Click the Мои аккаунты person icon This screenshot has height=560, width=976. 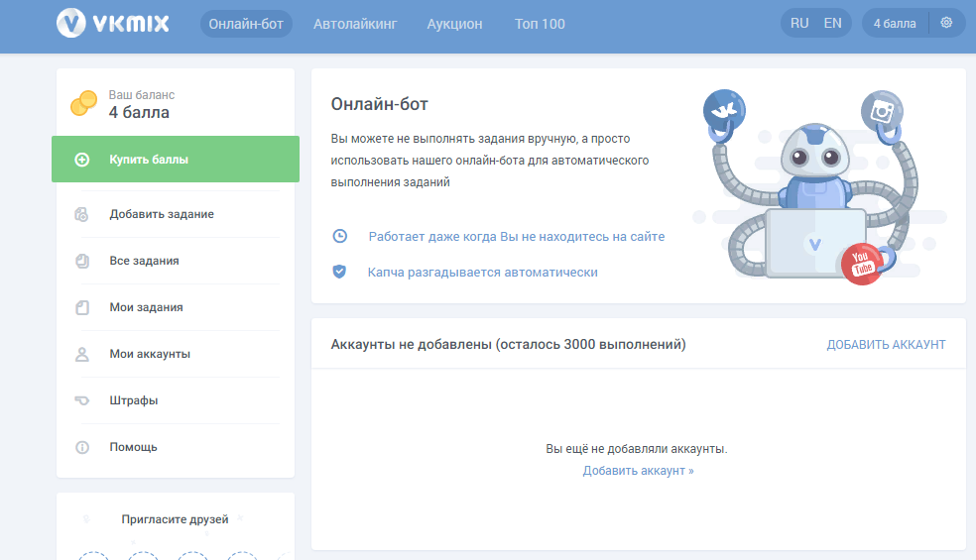point(82,354)
